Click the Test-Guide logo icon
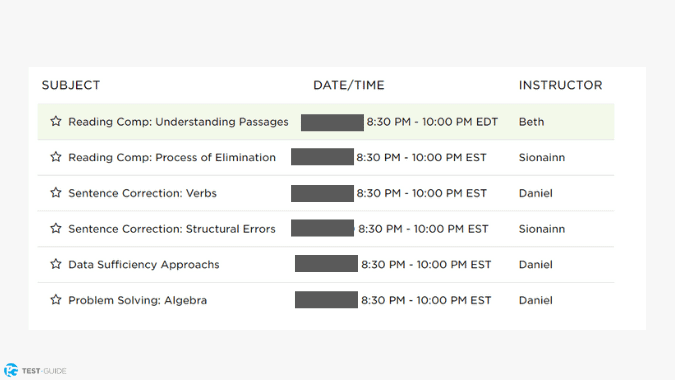 click(11, 370)
